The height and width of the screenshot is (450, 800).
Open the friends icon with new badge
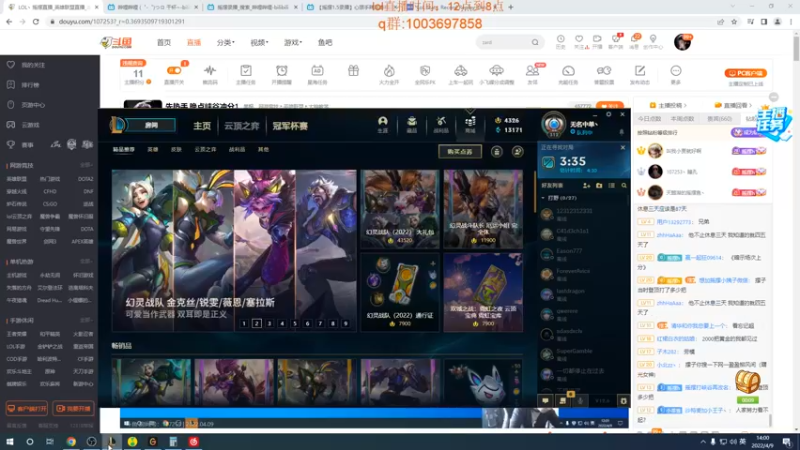tap(533, 73)
